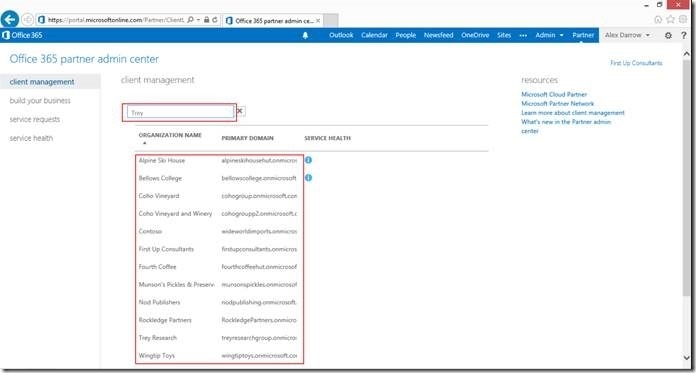
Task: Click the page scrollbar up arrow
Action: click(688, 53)
